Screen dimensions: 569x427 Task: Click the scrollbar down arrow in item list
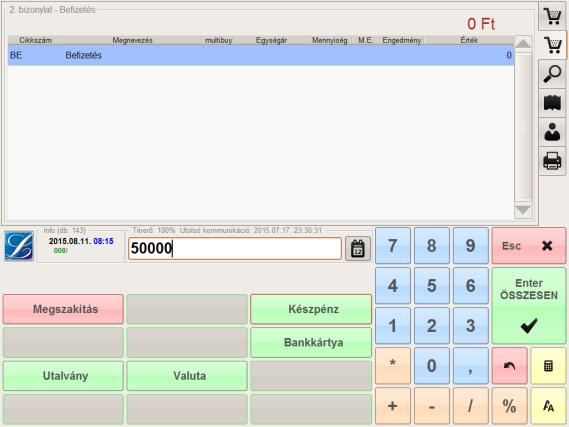coord(523,210)
